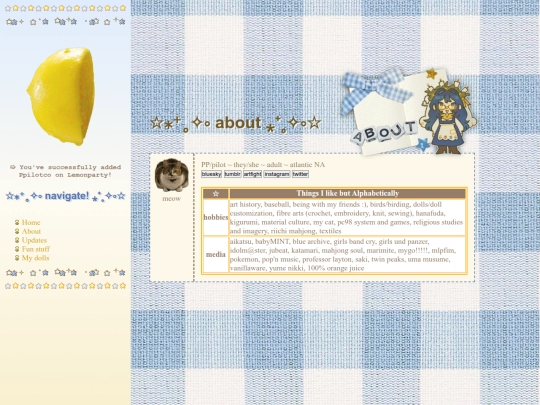Click the lemon bullet beside Home
The image size is (540, 405).
17,222
